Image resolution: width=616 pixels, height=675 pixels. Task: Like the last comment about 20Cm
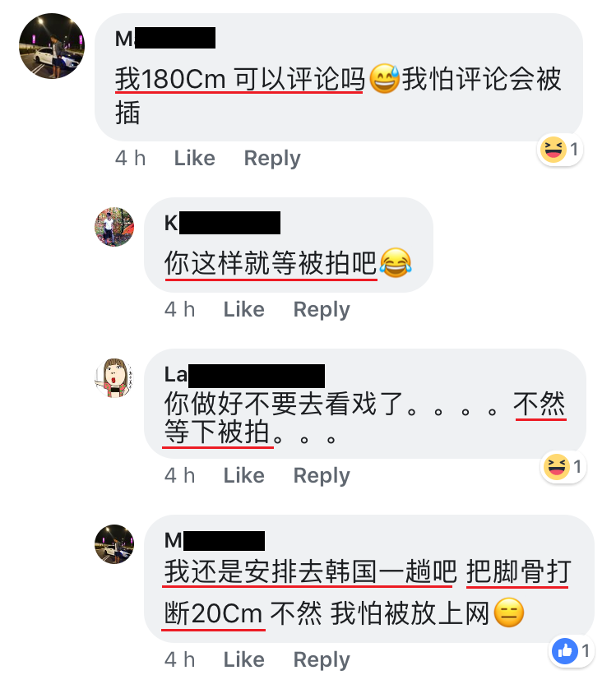pyautogui.click(x=243, y=659)
